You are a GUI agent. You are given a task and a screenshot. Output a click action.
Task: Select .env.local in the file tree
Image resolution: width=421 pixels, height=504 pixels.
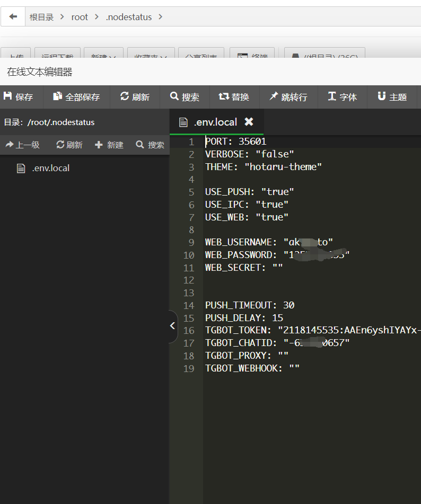coord(43,168)
